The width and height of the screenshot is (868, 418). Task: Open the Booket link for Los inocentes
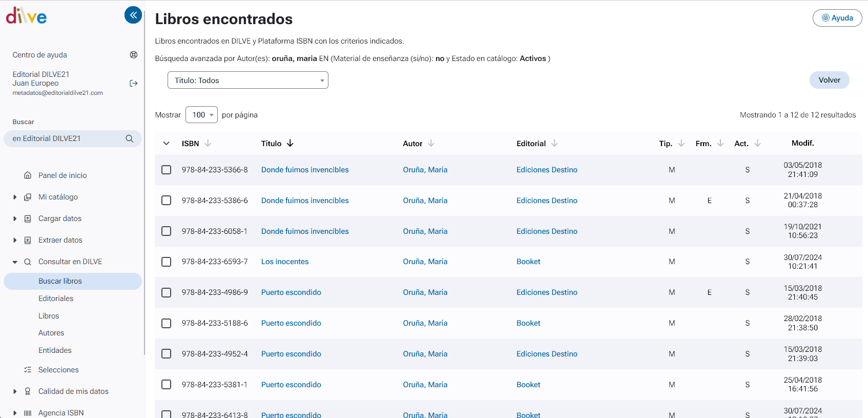pyautogui.click(x=528, y=262)
